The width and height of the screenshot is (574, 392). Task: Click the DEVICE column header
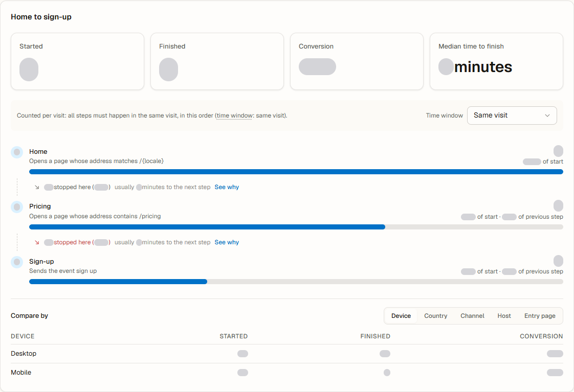[23, 336]
